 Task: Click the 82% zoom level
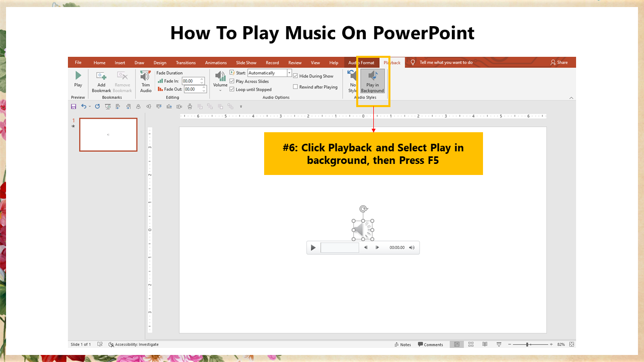pyautogui.click(x=560, y=344)
